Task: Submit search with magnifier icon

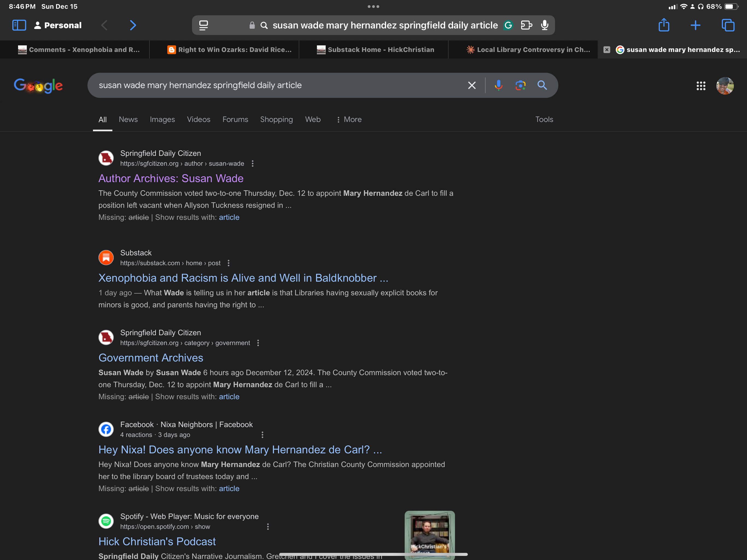Action: (542, 86)
